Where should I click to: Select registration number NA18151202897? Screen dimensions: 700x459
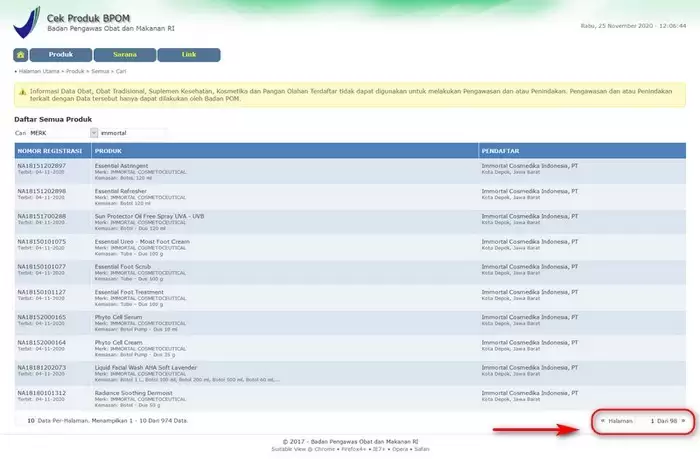point(42,166)
